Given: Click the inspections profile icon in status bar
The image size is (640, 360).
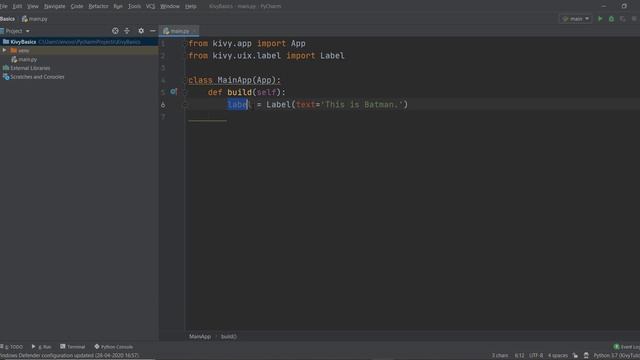Looking at the screenshot, I should point(586,356).
